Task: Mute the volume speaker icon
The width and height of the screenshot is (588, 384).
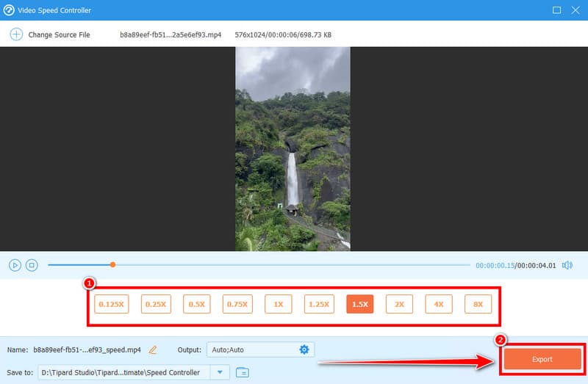Action: pyautogui.click(x=567, y=265)
